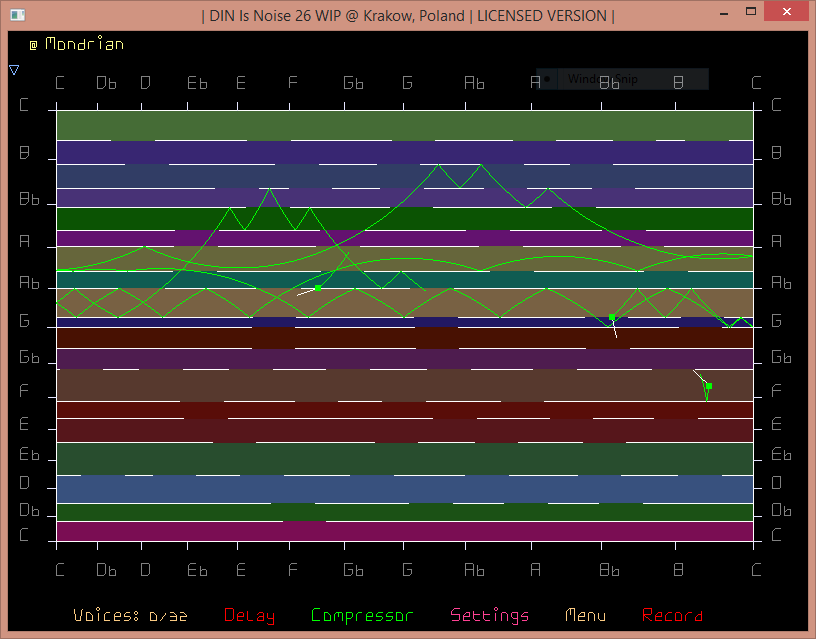Toggle the Delay effect
Screen dimensions: 816x639
(249, 616)
